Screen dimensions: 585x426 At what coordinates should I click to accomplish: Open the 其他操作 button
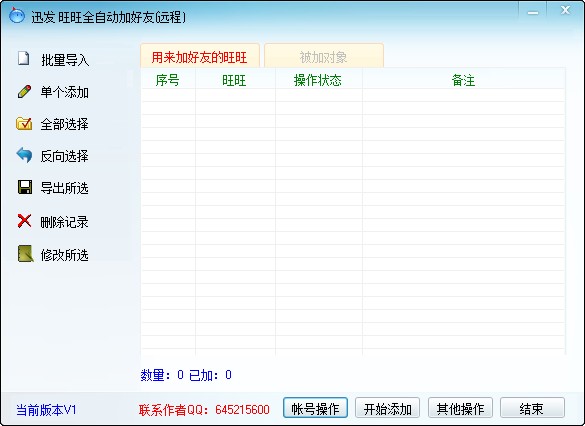coord(460,408)
